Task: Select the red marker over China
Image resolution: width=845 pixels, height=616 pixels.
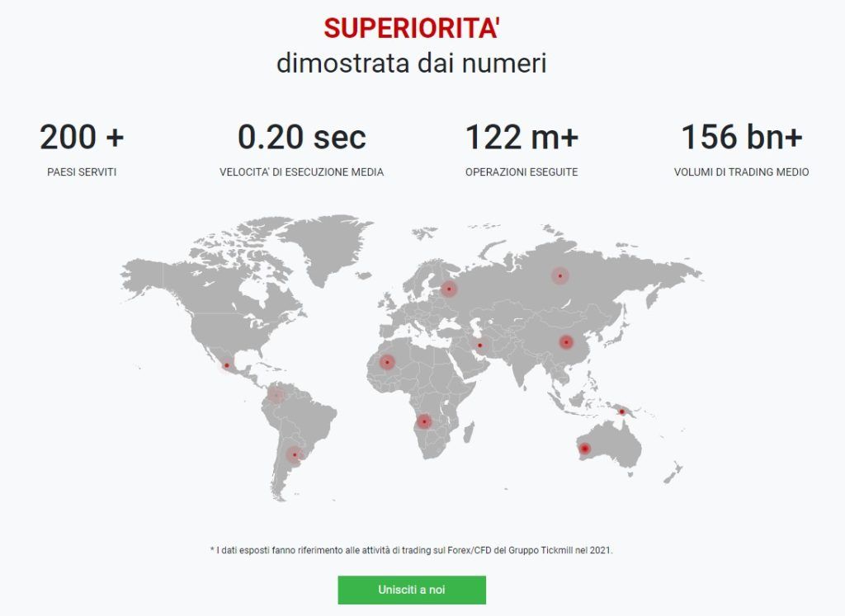Action: click(x=566, y=342)
